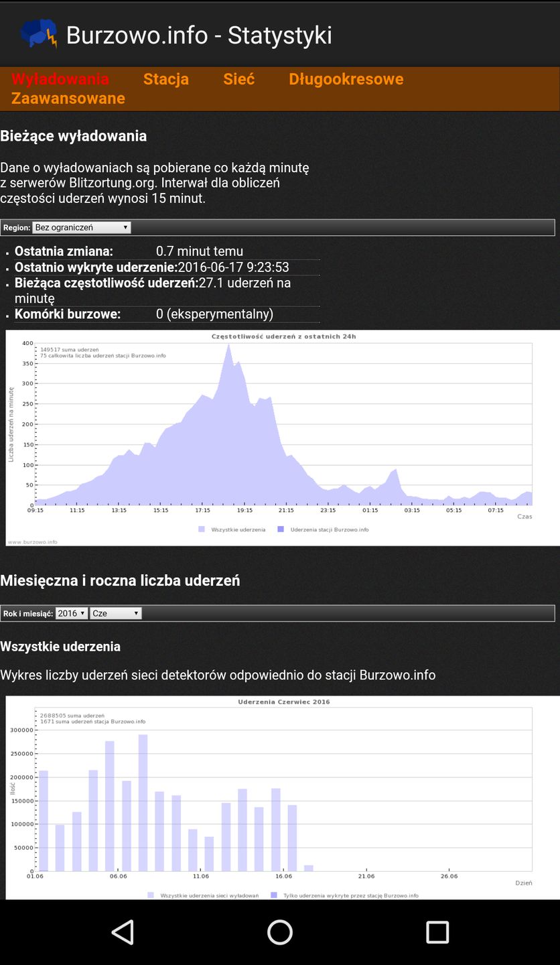This screenshot has height=965, width=560.
Task: Tap the bar above the 01.06 label
Action: [x=44, y=821]
